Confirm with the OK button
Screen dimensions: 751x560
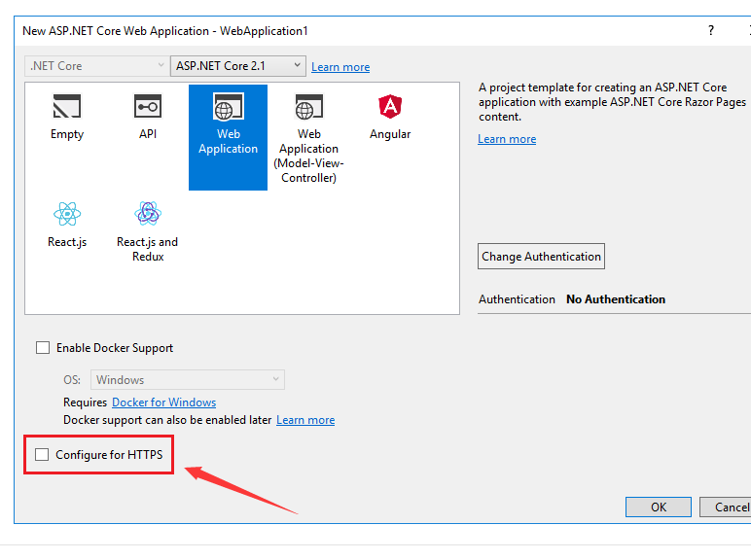658,507
